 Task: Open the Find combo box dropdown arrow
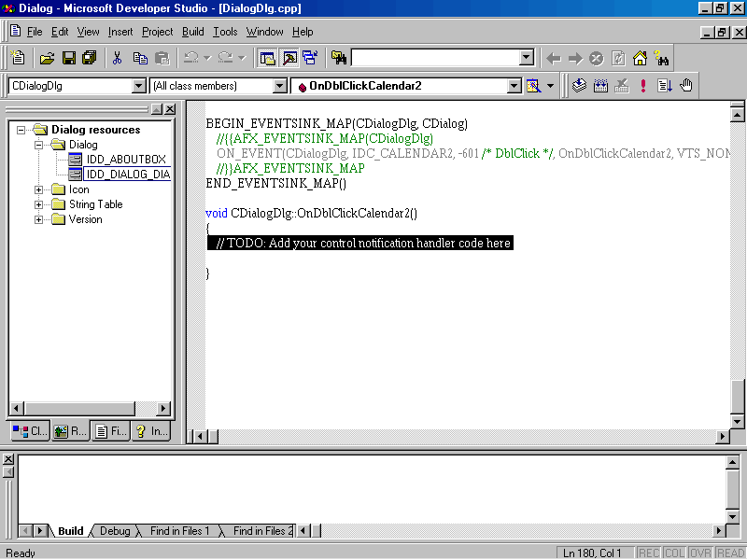527,58
